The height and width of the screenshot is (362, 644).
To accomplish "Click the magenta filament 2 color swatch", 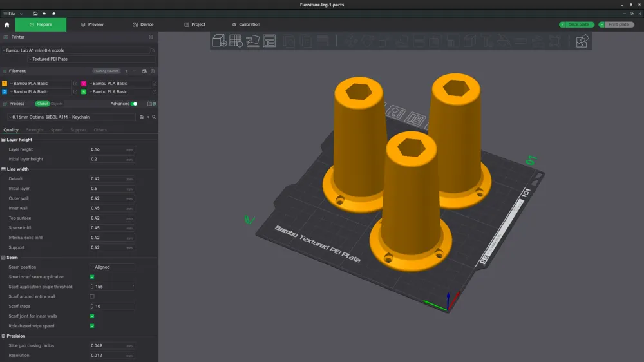I will [84, 83].
